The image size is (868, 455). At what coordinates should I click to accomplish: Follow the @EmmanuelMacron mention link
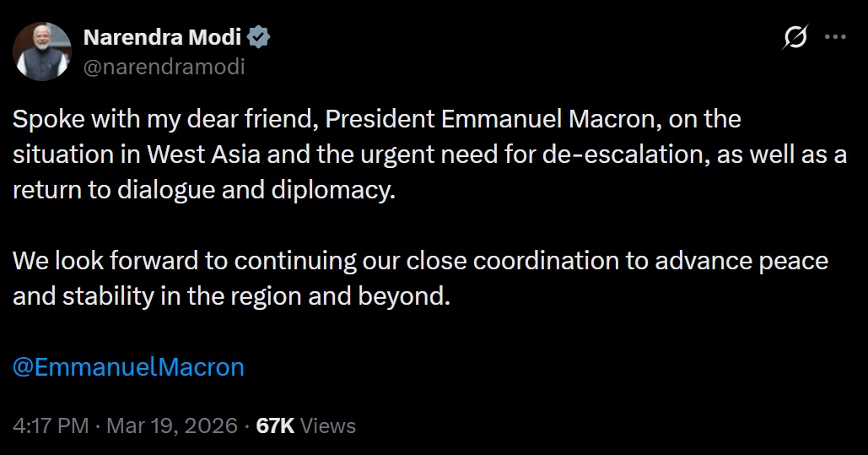click(x=128, y=367)
